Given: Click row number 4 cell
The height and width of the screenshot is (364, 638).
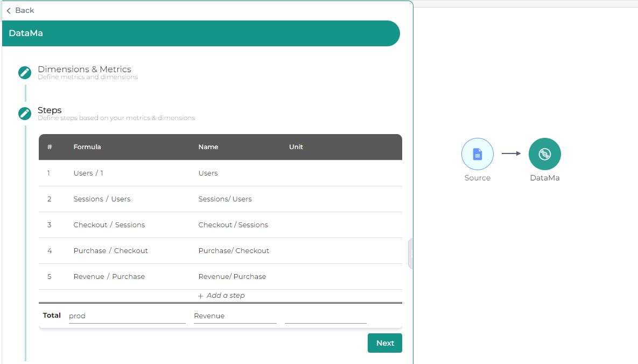Looking at the screenshot, I should 50,251.
